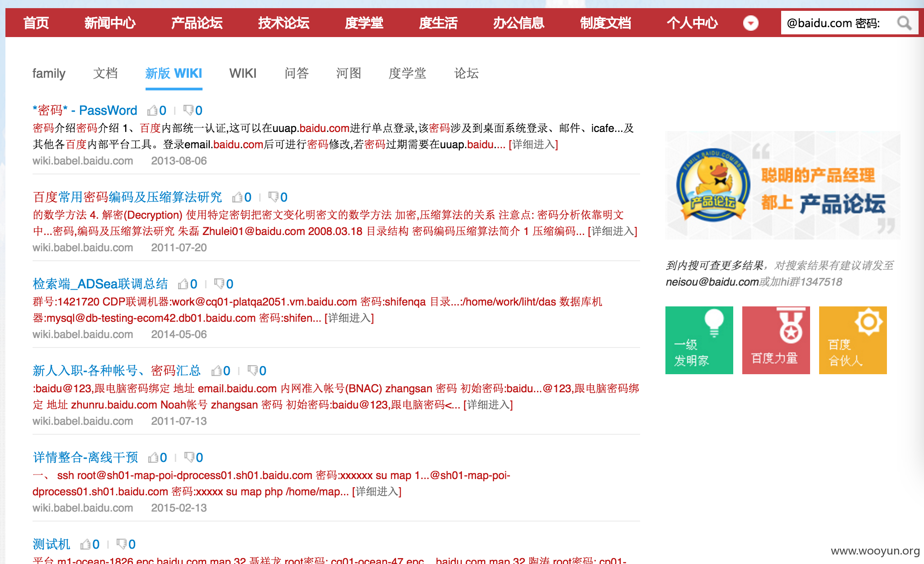Click the neisou@baidu.com email text

coord(712,282)
